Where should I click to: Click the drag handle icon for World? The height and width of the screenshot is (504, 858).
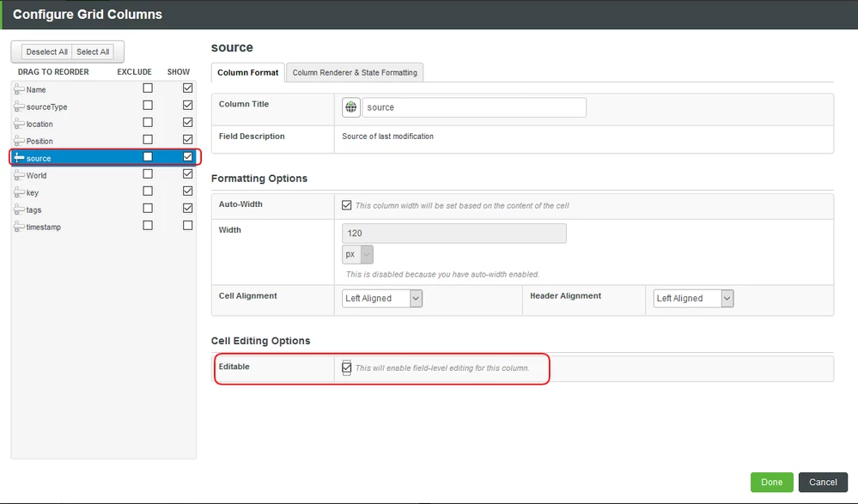pos(17,174)
